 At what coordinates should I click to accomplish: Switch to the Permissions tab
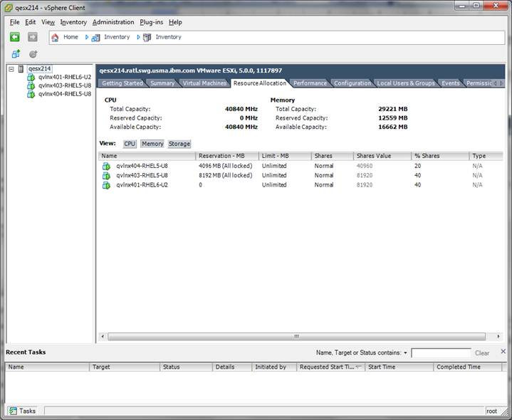coord(479,83)
